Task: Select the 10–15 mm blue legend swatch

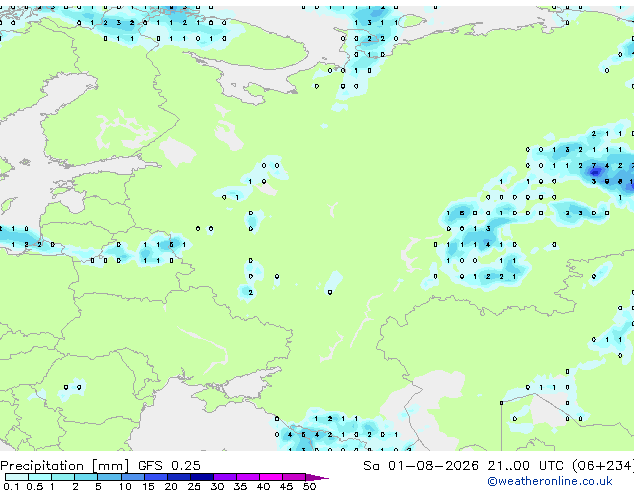Action: point(132,477)
